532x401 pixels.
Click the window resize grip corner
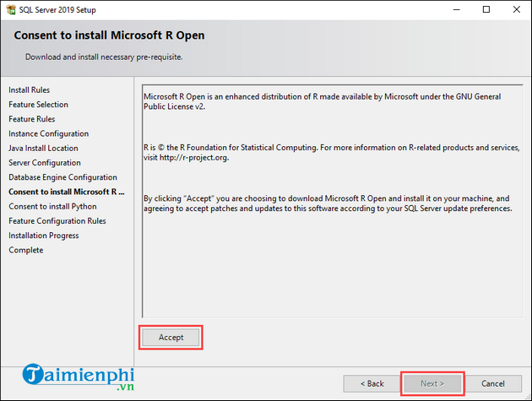[528, 397]
